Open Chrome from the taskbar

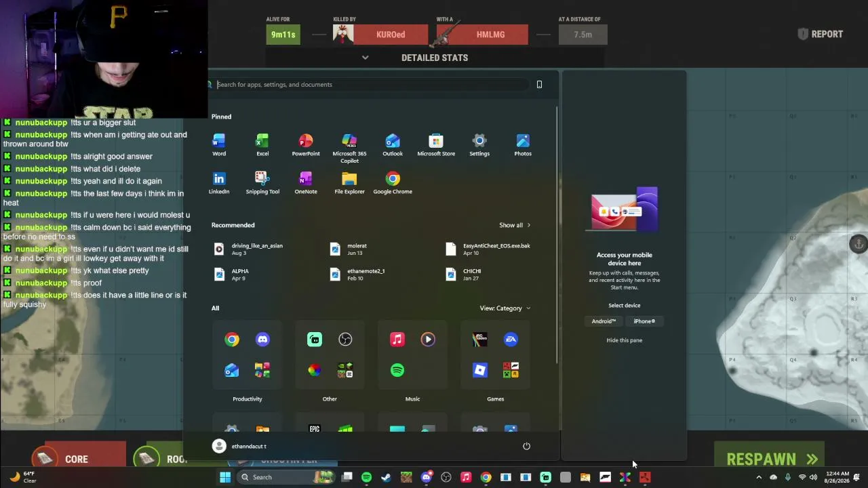pos(486,477)
